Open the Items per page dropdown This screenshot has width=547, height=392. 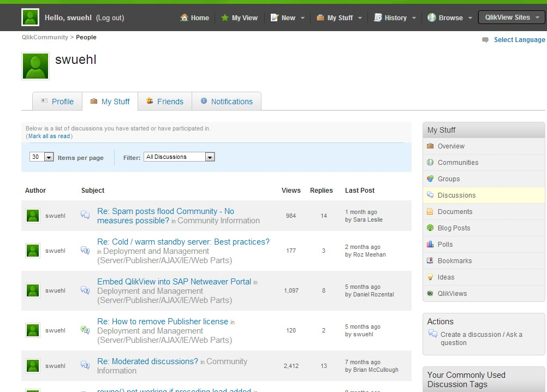(x=41, y=157)
